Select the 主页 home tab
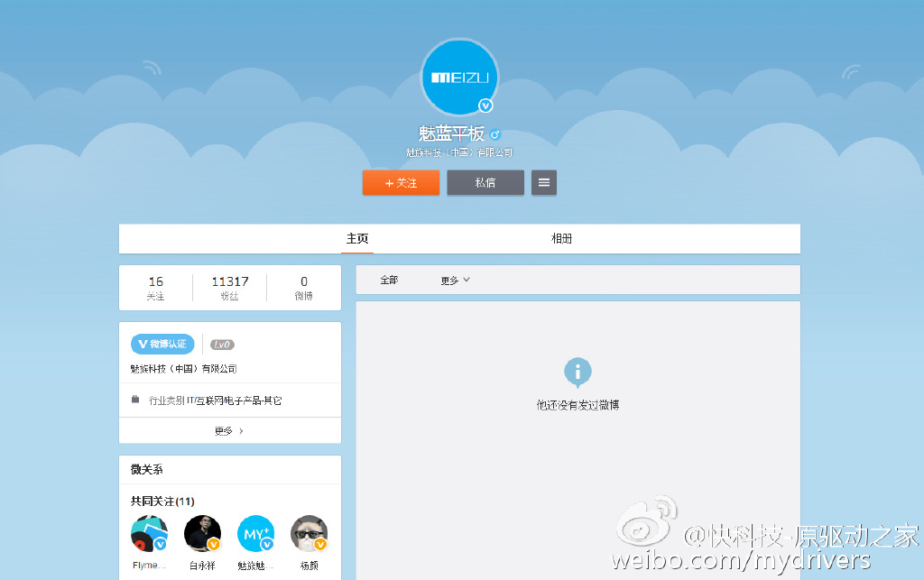 (356, 238)
